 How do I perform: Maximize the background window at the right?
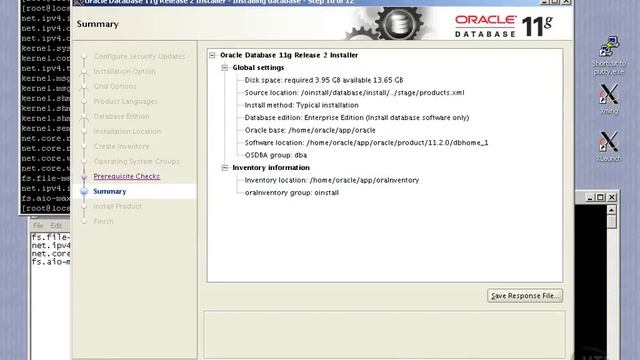tap(600, 197)
